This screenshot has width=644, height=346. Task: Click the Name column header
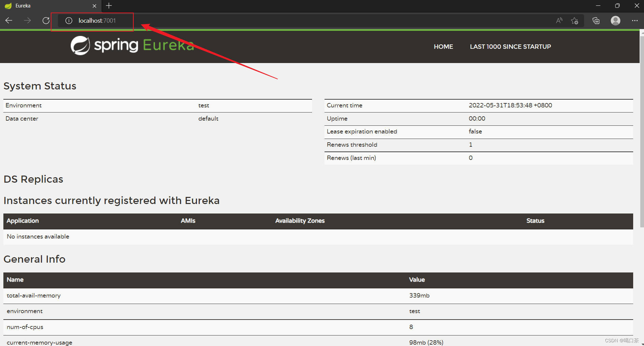click(15, 280)
